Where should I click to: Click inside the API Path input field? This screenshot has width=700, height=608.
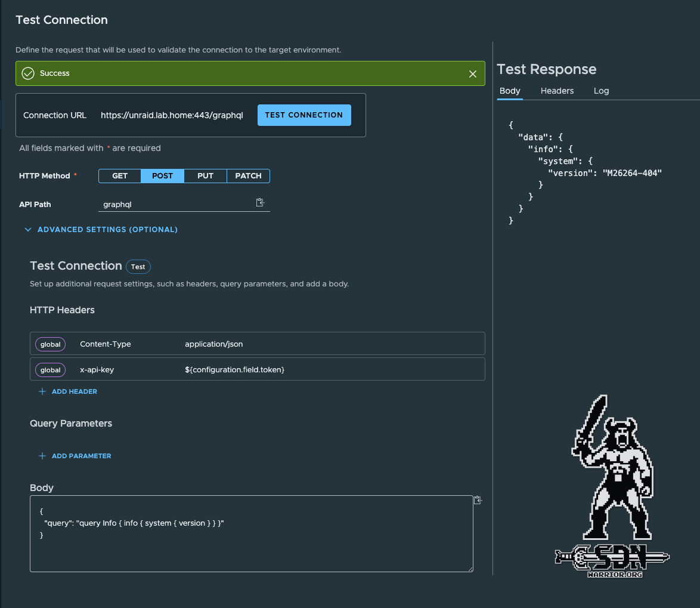176,204
